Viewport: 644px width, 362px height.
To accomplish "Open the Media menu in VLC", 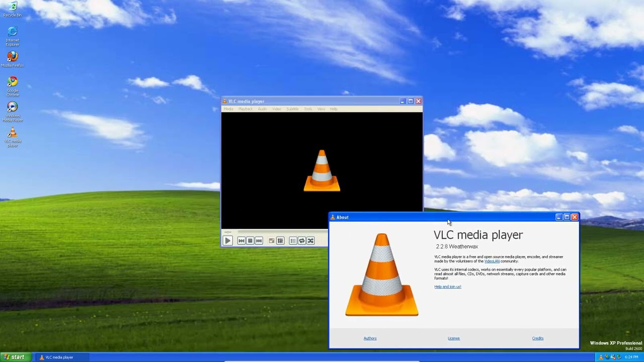I will point(228,109).
